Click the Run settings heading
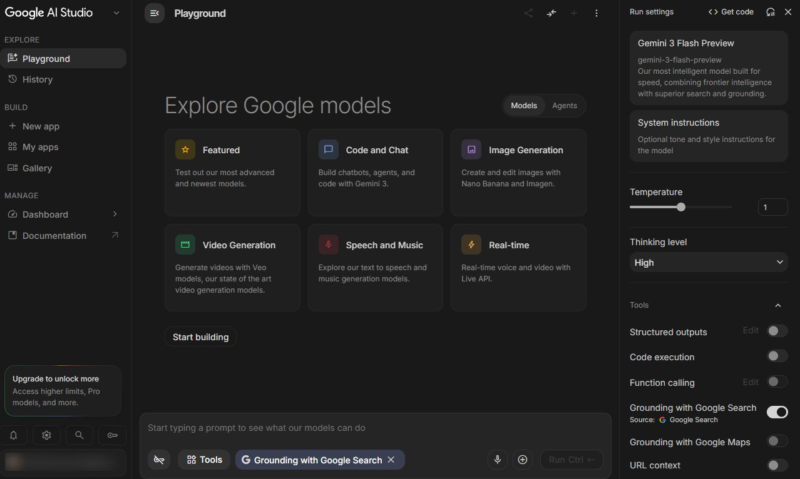 tap(651, 12)
